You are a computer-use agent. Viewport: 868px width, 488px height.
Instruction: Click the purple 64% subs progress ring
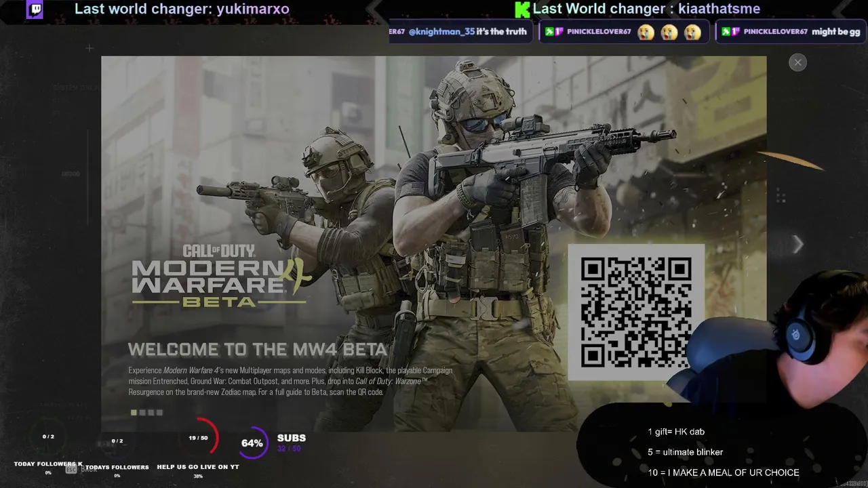coord(252,443)
